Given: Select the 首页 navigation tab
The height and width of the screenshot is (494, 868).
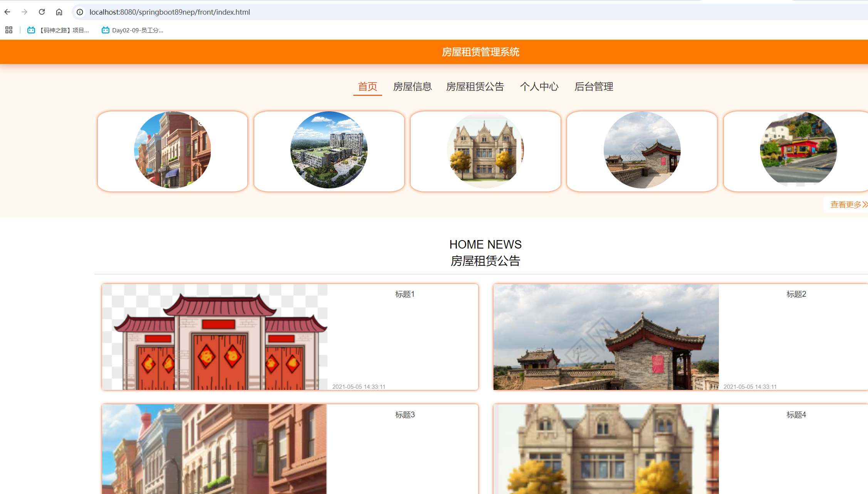Looking at the screenshot, I should click(368, 87).
